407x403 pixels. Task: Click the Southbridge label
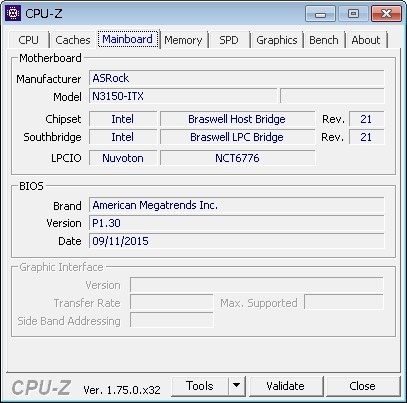52,137
